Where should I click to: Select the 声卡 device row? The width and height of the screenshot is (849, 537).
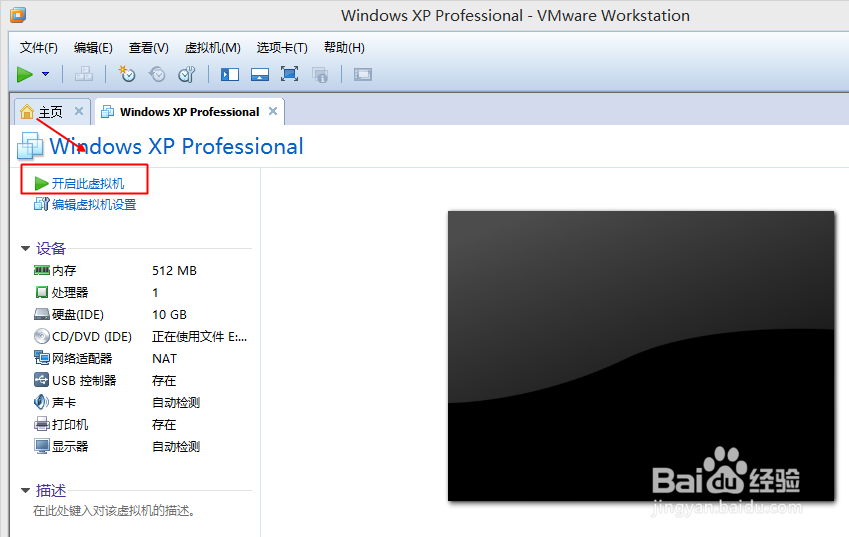[x=142, y=402]
